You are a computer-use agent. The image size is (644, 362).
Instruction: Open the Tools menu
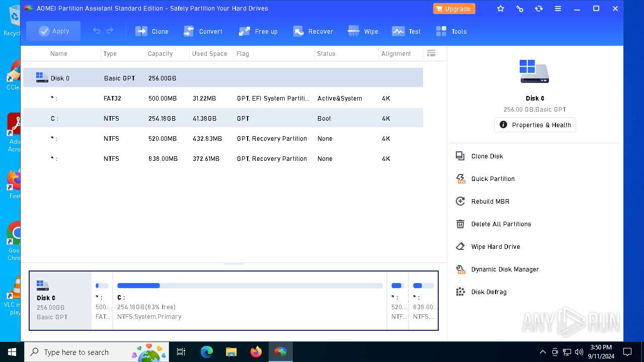point(451,31)
